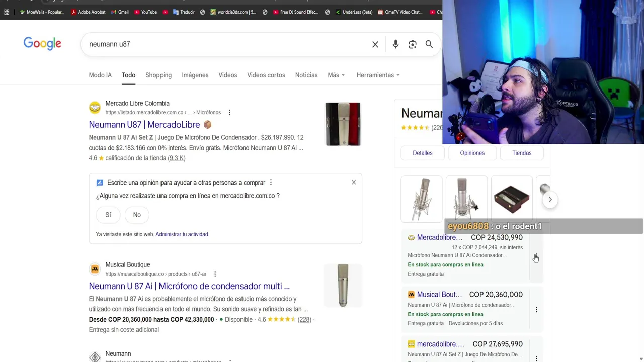Open the YouTube bookmark

point(145,12)
